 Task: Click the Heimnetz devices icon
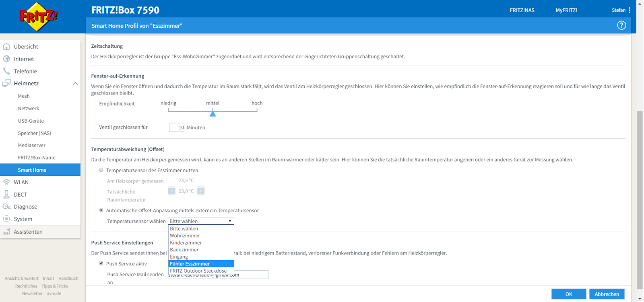tap(6, 83)
